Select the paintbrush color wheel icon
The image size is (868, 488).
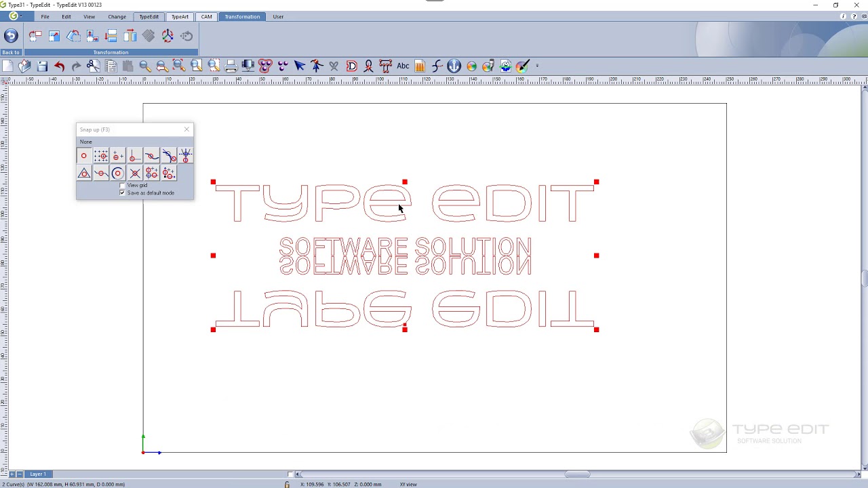(x=523, y=66)
